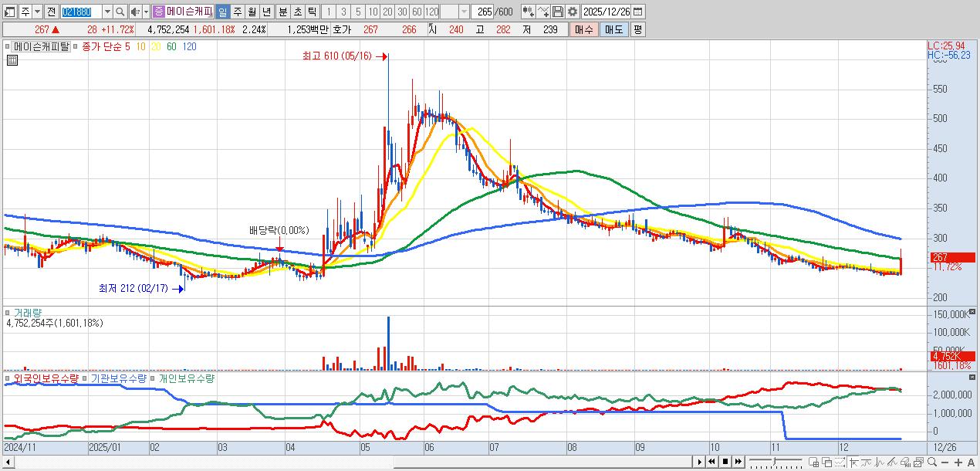Select the 일 daily chart period

(223, 12)
